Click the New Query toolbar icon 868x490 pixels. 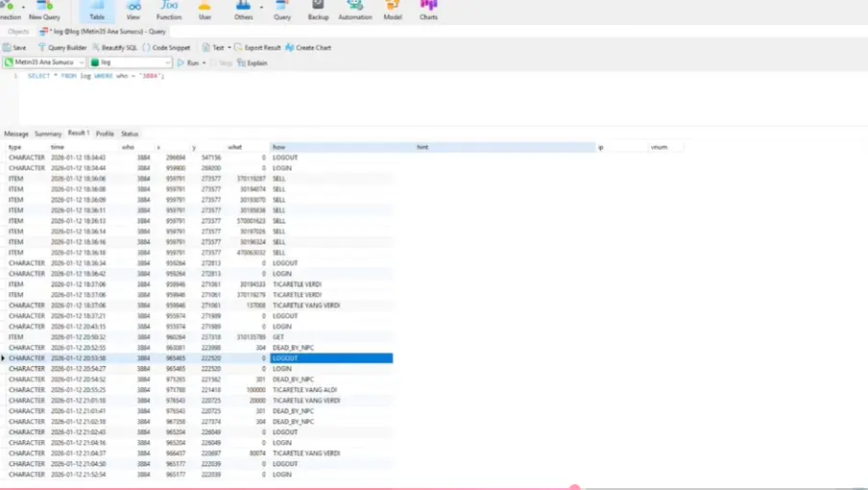(x=44, y=11)
